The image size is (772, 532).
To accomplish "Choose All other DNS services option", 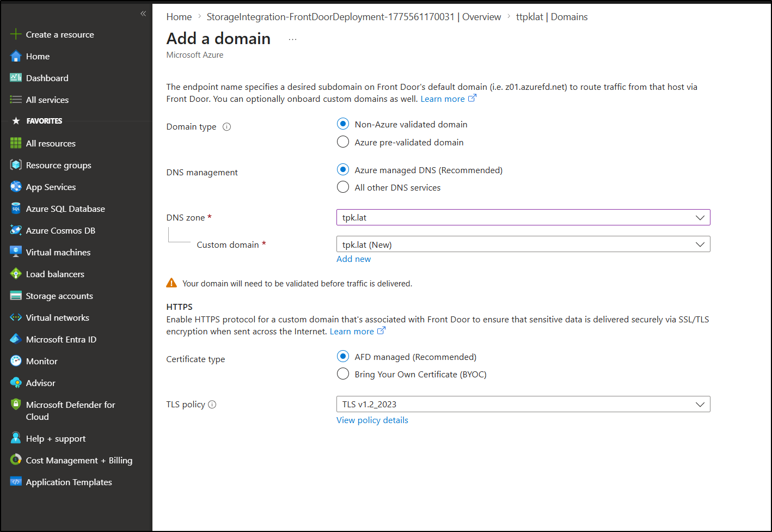I will pyautogui.click(x=343, y=187).
